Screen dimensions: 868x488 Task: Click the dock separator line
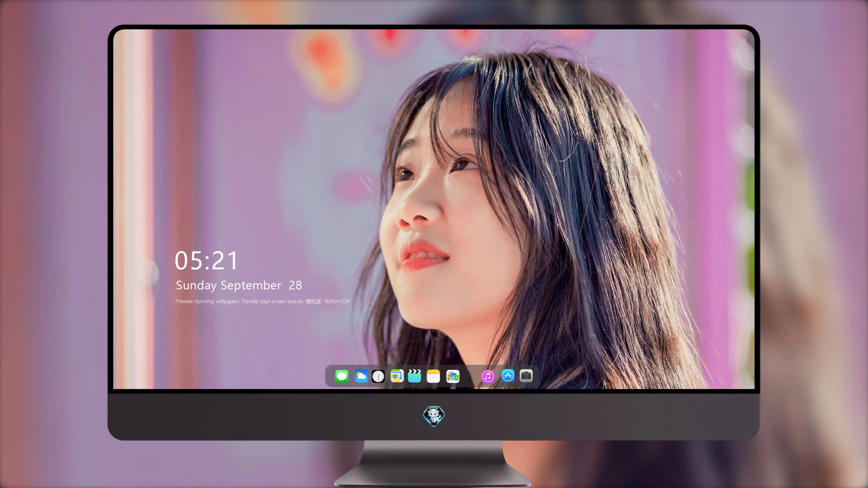pyautogui.click(x=471, y=376)
